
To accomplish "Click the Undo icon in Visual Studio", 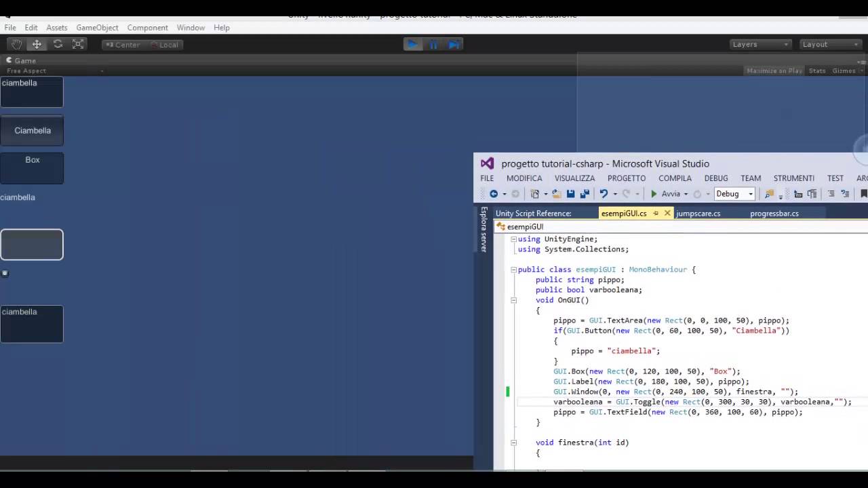I will [604, 194].
